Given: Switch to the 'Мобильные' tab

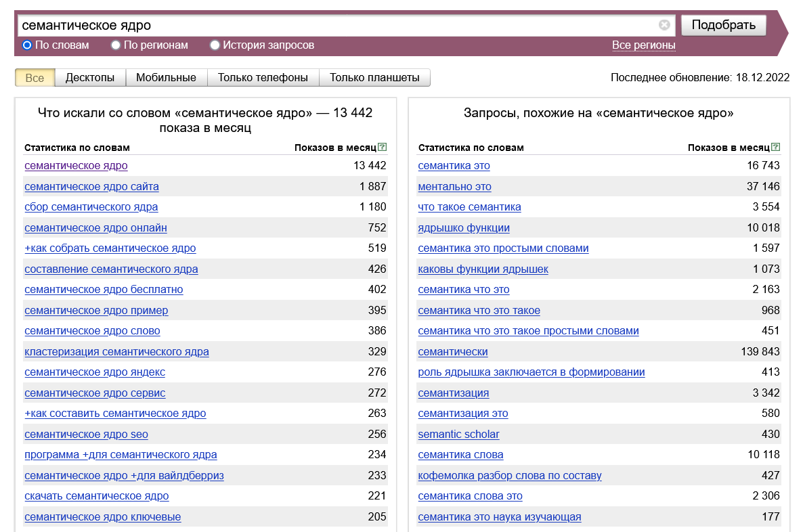Looking at the screenshot, I should (166, 78).
